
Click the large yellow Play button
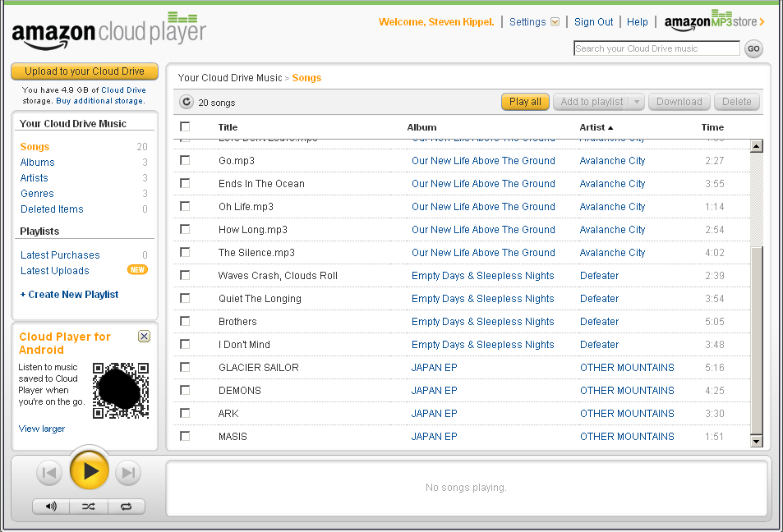89,470
